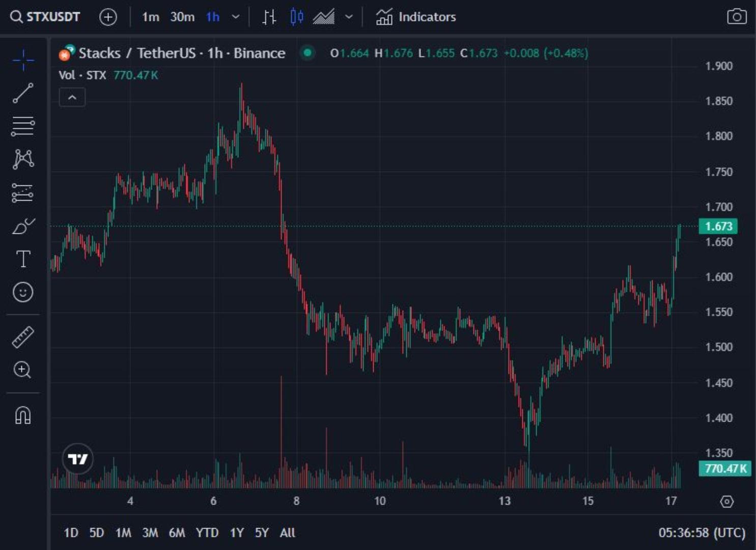
Task: Click the Vol · STX indicator label
Action: pos(82,75)
